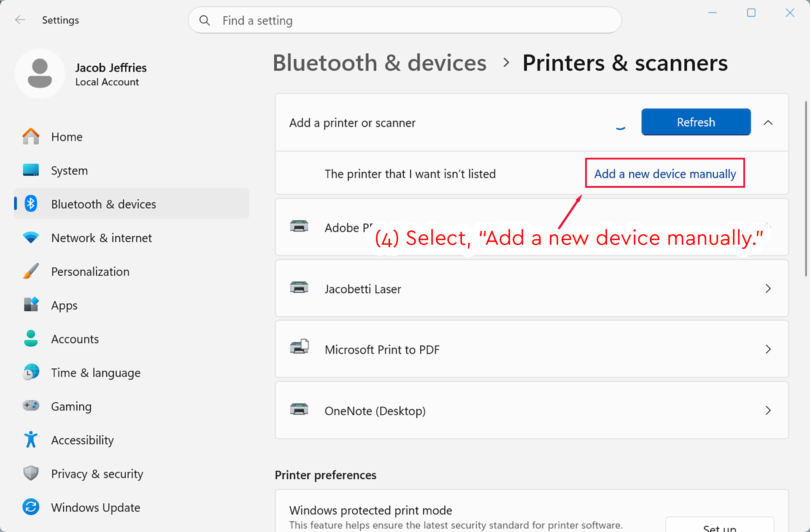Click the Gaming controller icon

(31, 406)
